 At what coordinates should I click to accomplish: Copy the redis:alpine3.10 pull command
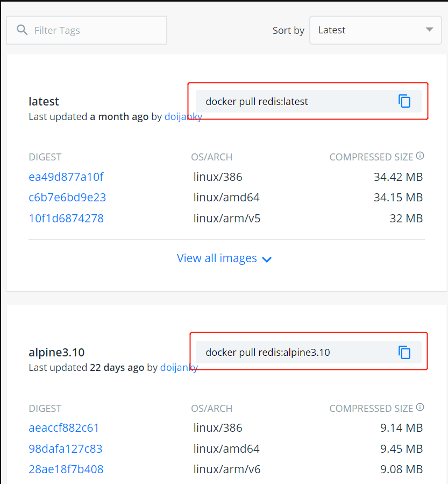[x=404, y=353]
